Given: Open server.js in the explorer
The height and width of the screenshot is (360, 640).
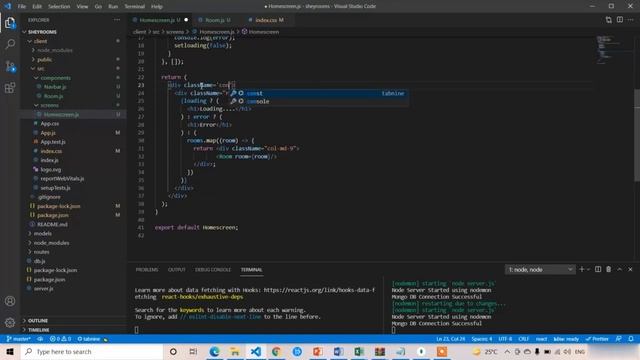Looking at the screenshot, I should click(x=43, y=289).
